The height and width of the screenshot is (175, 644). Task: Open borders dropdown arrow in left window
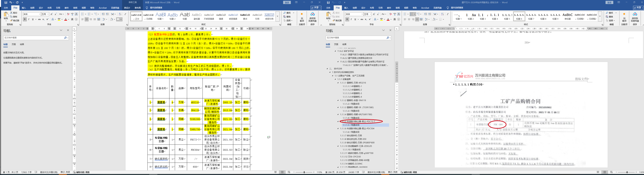[x=121, y=19]
